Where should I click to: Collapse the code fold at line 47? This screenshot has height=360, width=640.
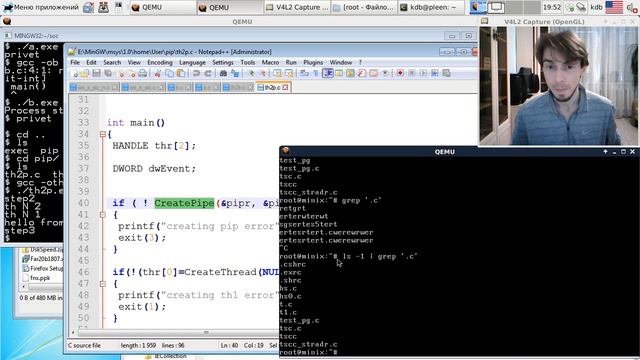coord(103,283)
